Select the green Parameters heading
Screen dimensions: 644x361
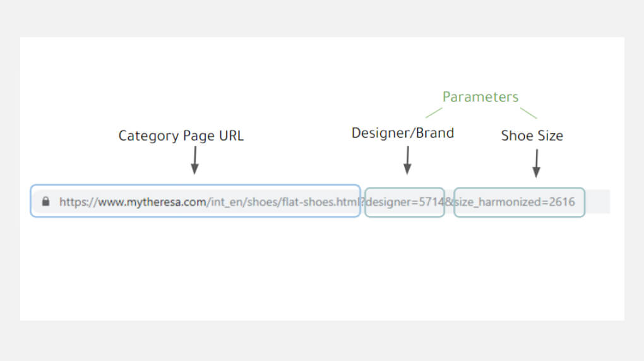(480, 97)
